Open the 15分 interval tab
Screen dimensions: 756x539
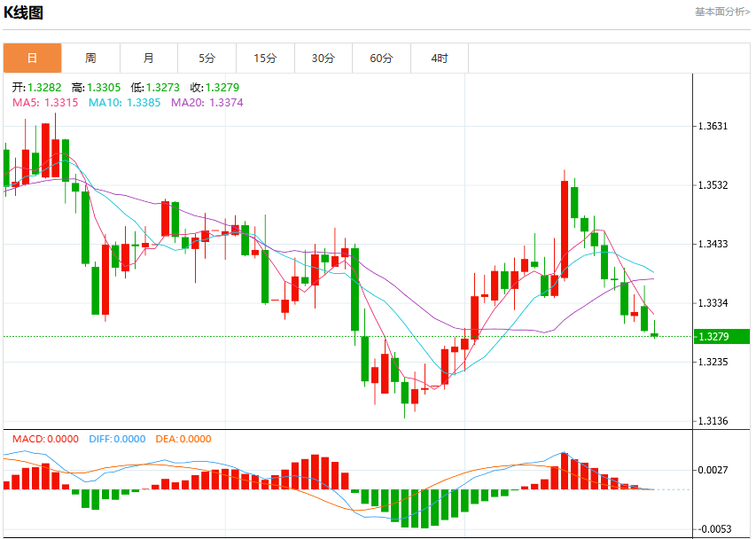pos(265,59)
